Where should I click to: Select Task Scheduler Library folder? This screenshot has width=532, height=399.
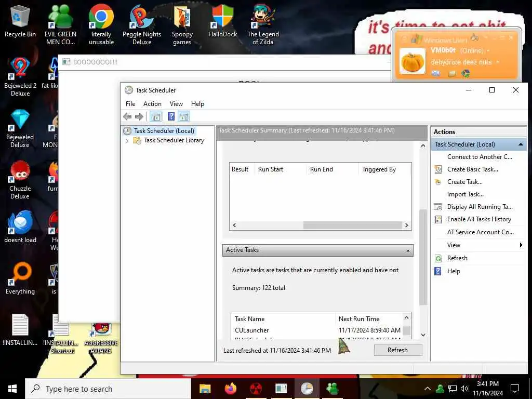point(174,140)
